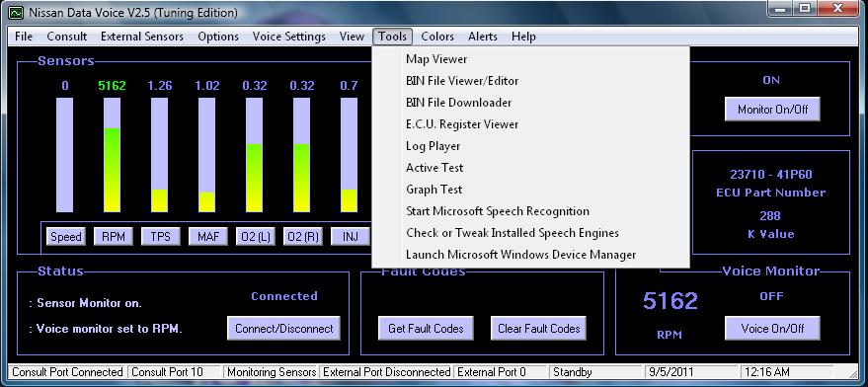Close the open Tools menu
The width and height of the screenshot is (868, 387).
click(392, 37)
